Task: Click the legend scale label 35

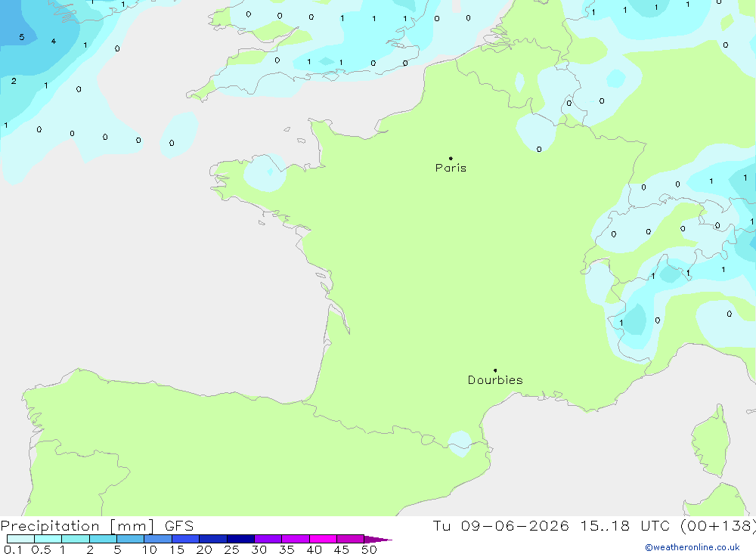Action: point(287,549)
